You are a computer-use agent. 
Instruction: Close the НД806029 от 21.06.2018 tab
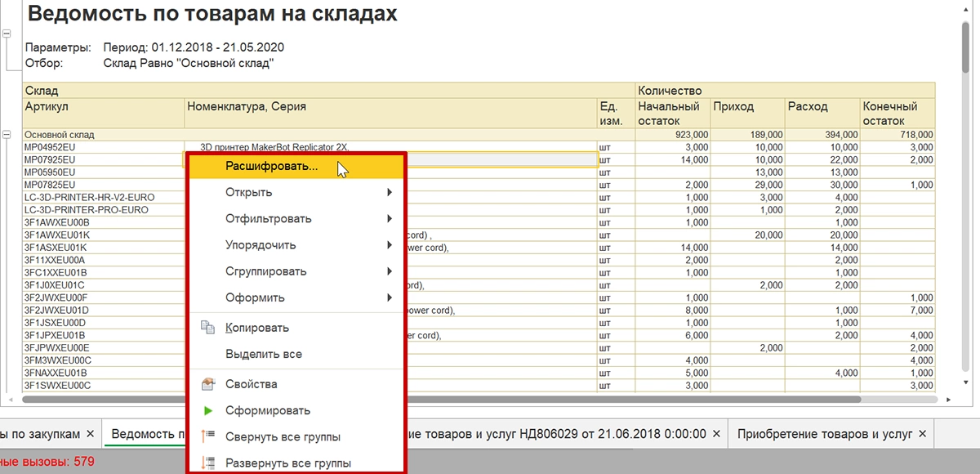(x=715, y=434)
